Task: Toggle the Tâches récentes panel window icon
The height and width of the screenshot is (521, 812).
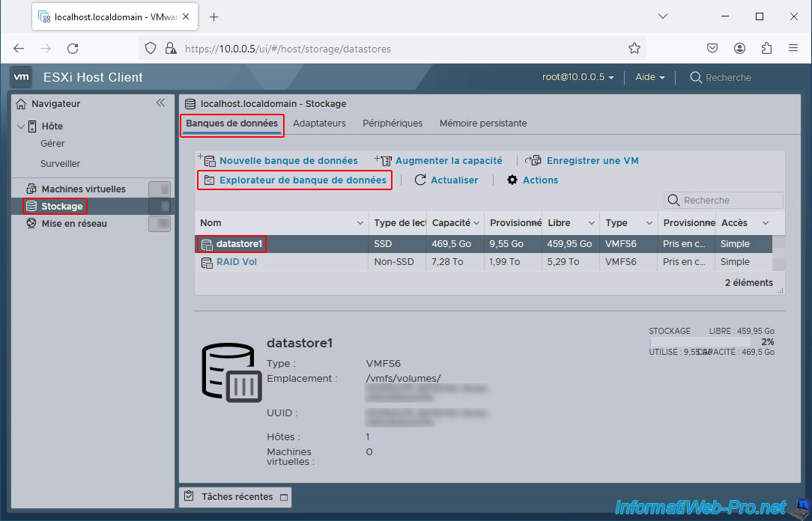Action: [283, 497]
